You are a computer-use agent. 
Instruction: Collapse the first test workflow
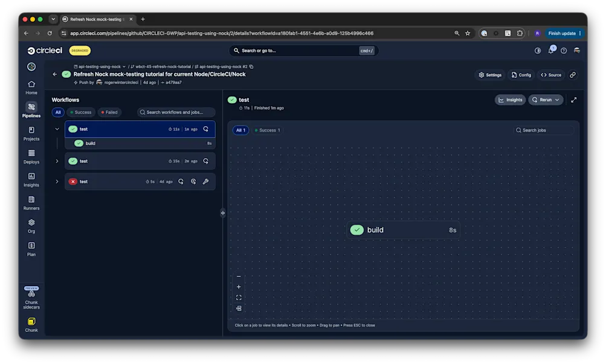click(57, 129)
